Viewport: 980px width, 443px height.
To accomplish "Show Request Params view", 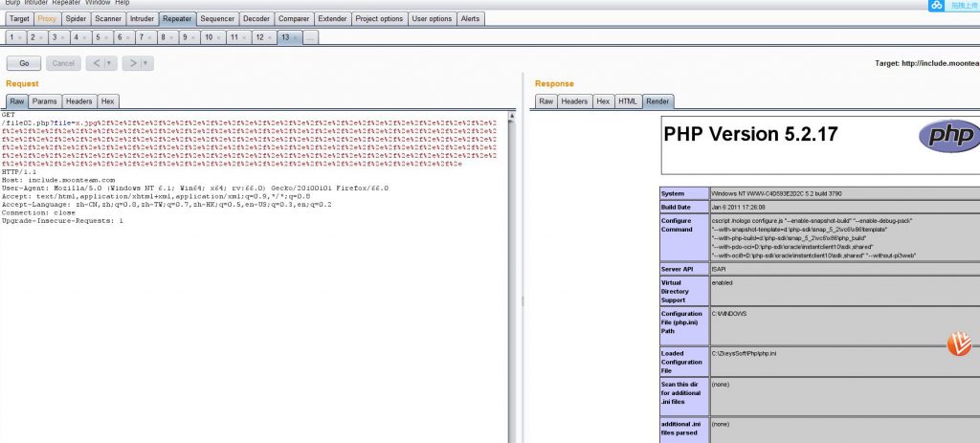I will coord(44,101).
